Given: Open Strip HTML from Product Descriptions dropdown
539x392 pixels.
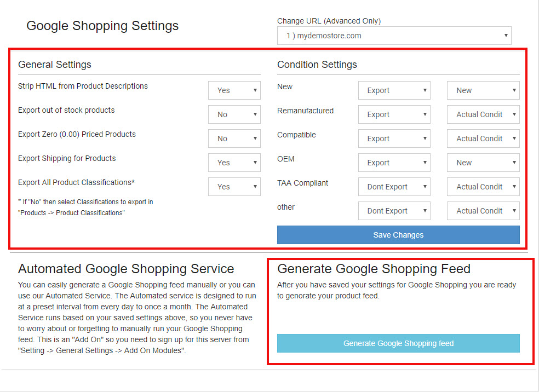Looking at the screenshot, I should click(234, 90).
